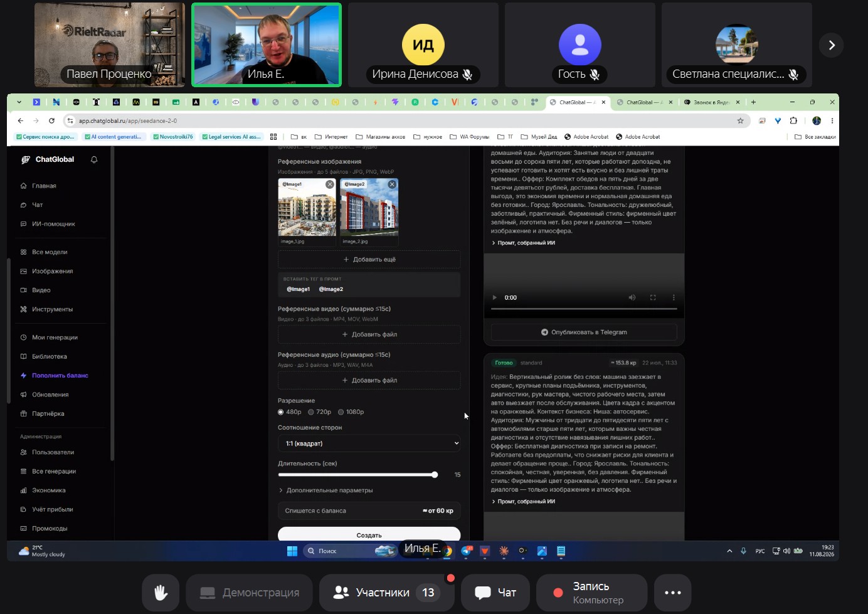Play the video in the player

tap(495, 298)
